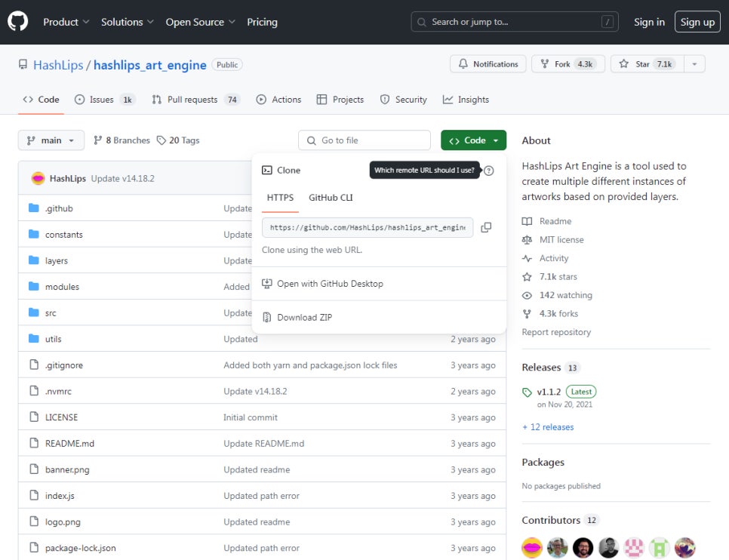Click the package-lock.json file icon
This screenshot has height=560, width=729.
tap(33, 547)
